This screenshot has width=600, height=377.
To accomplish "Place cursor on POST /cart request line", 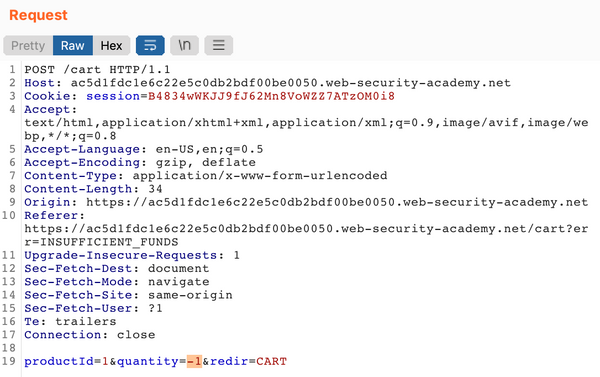I will click(x=97, y=70).
